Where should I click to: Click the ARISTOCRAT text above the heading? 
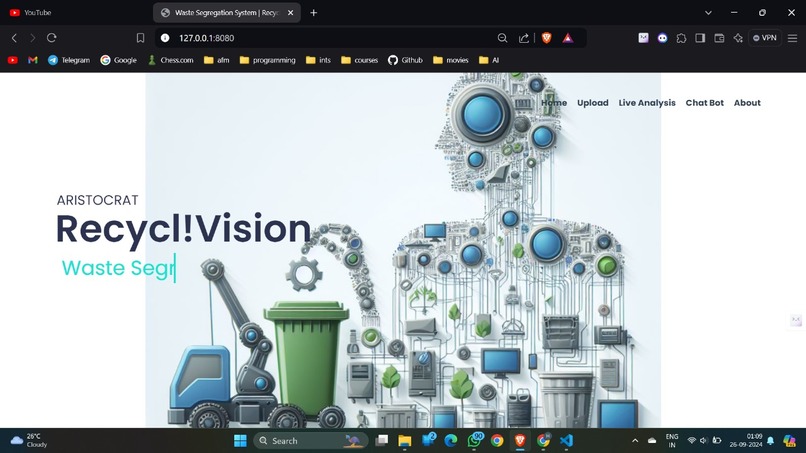click(x=98, y=200)
